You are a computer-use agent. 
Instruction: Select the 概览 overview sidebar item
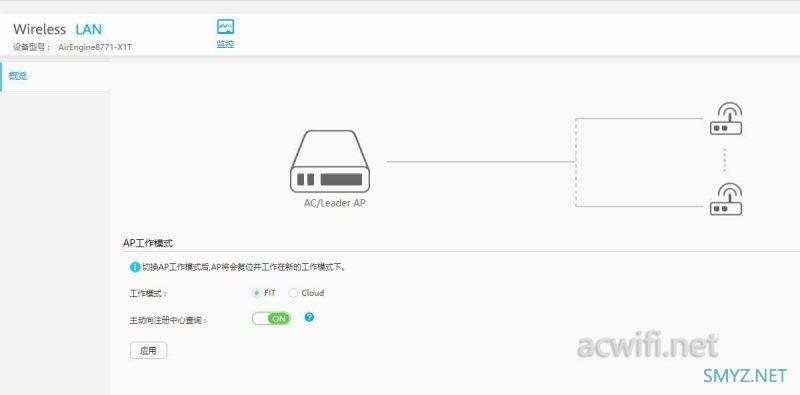[x=18, y=77]
